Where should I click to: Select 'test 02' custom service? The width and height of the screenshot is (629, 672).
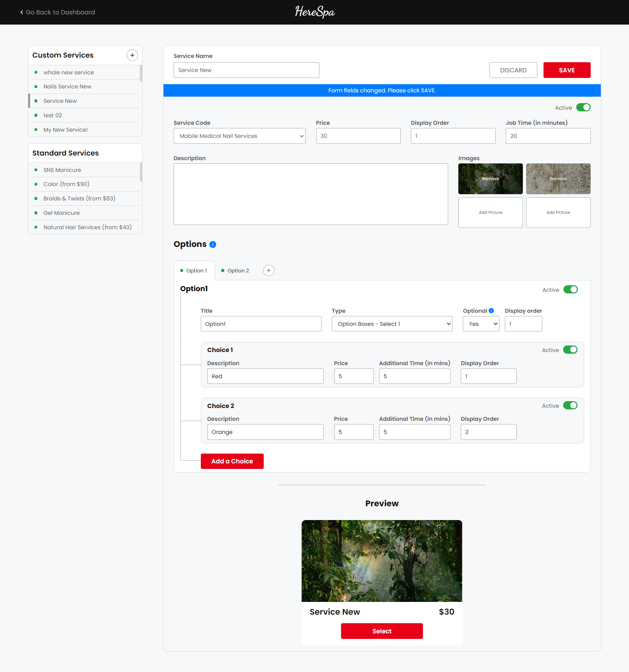tap(85, 115)
